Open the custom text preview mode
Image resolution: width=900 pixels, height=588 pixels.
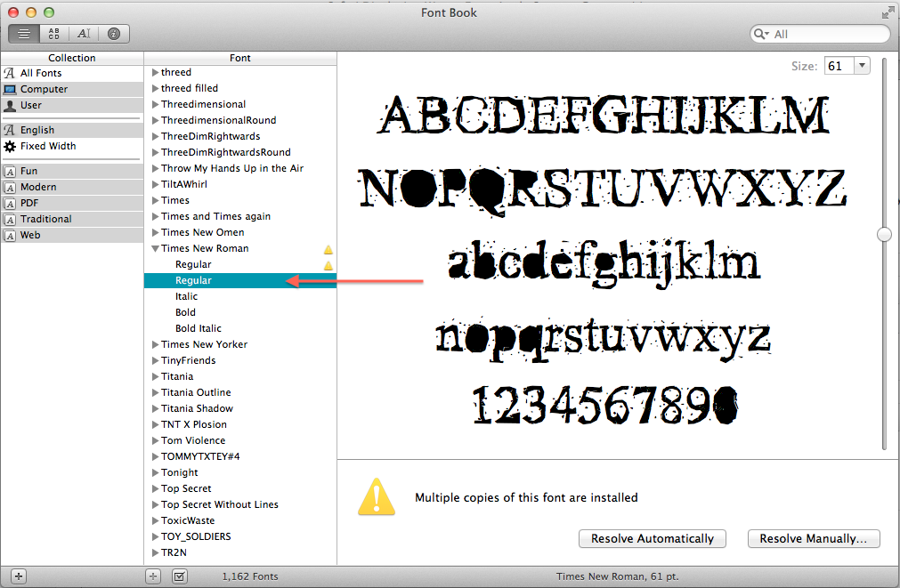coord(83,33)
